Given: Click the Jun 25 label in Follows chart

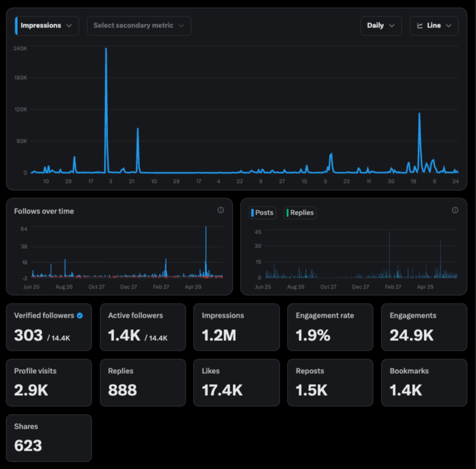Looking at the screenshot, I should (x=32, y=287).
